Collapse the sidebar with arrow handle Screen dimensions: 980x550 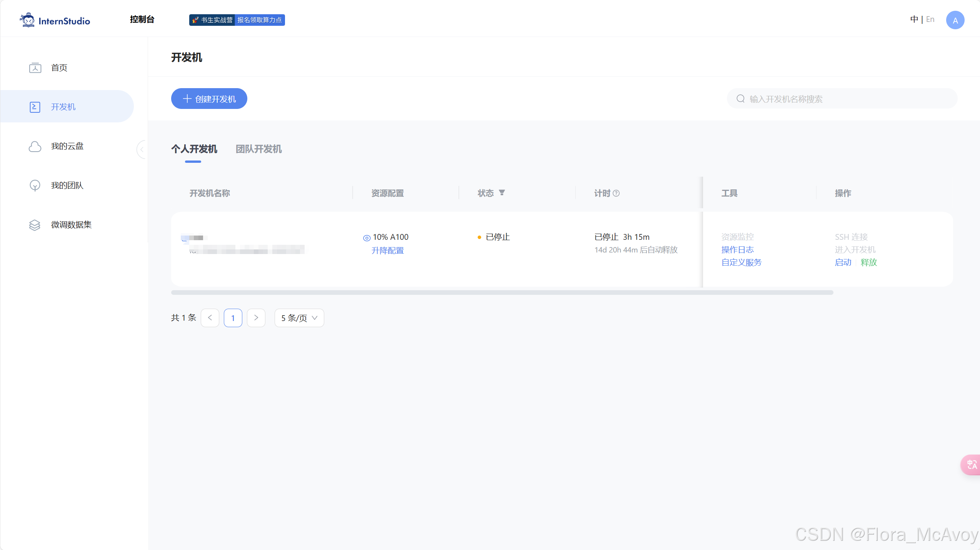pyautogui.click(x=142, y=149)
